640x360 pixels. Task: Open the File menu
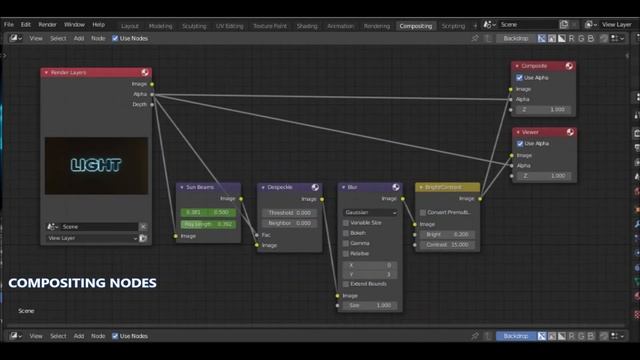point(9,24)
